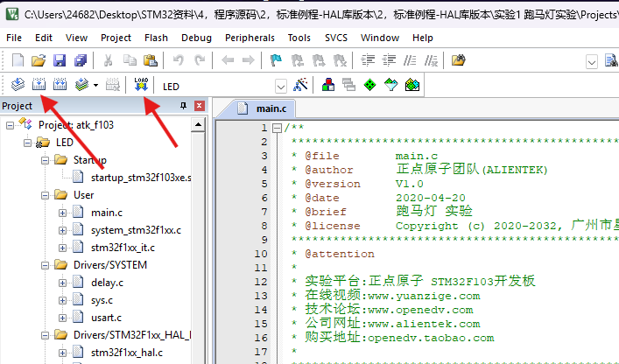
Task: Navigate forwards with the right arrow icon
Action: pos(249,60)
